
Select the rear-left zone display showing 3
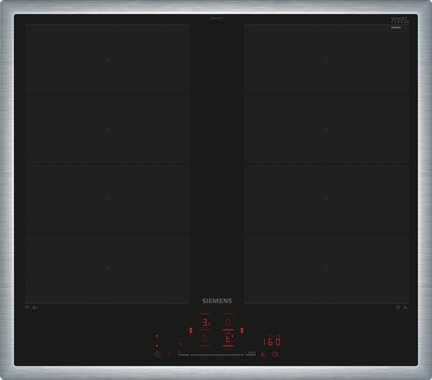tap(206, 322)
